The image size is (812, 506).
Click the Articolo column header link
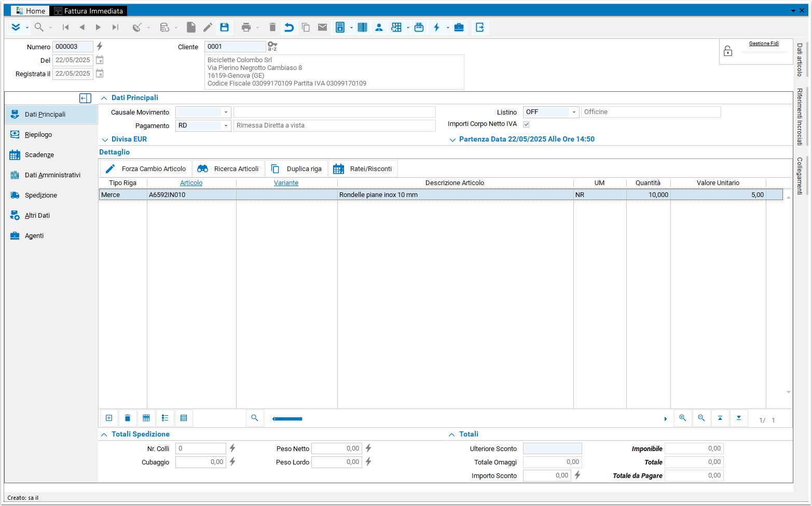tap(191, 183)
